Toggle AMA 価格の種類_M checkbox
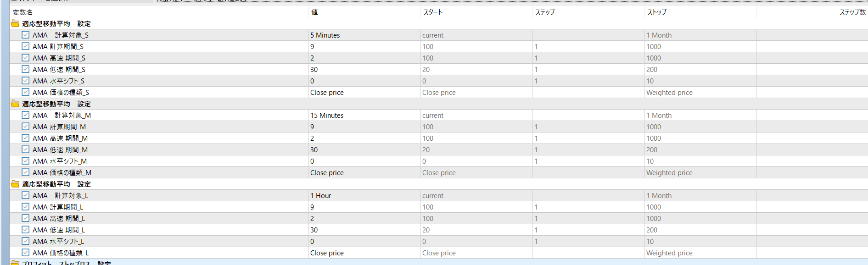The image size is (868, 265). [26, 172]
